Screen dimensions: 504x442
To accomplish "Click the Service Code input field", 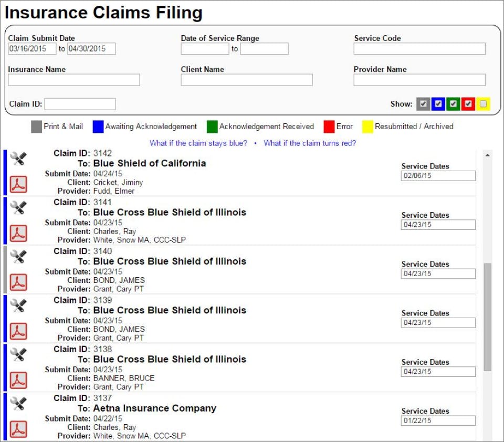I will [419, 49].
